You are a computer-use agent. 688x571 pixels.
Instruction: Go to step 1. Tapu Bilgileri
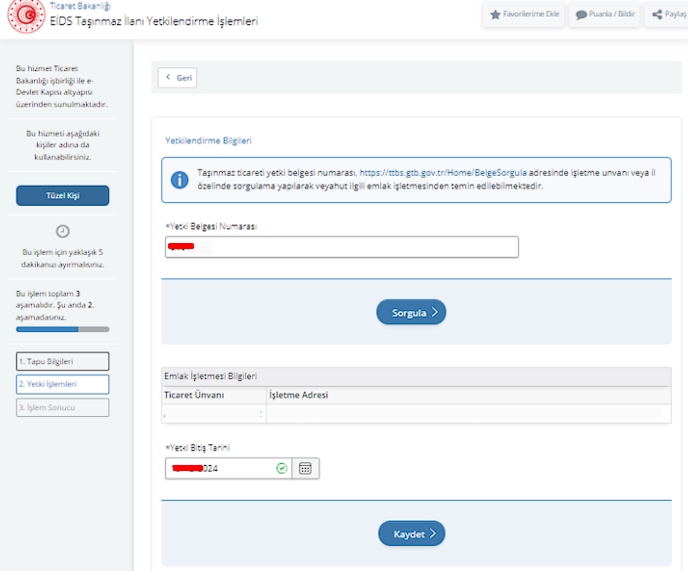(62, 361)
